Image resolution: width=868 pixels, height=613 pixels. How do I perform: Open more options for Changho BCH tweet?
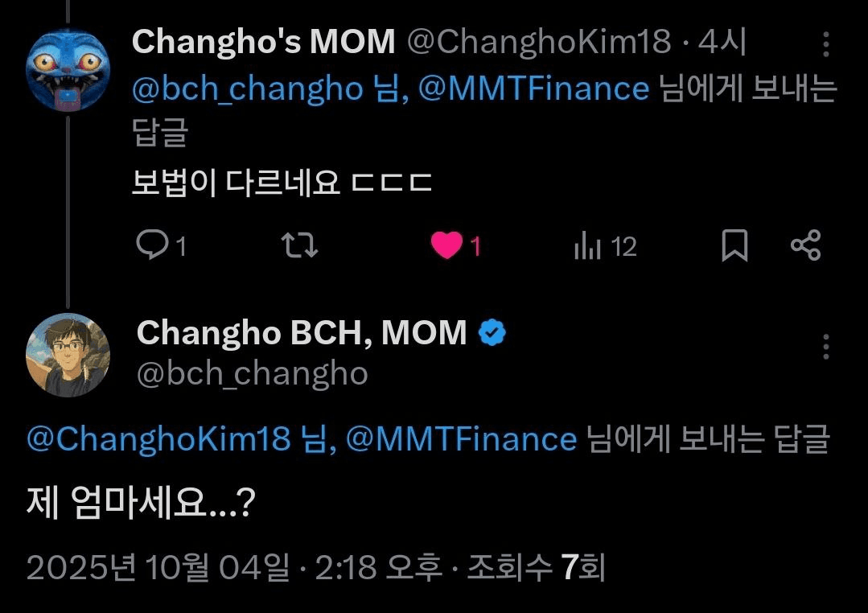[826, 347]
